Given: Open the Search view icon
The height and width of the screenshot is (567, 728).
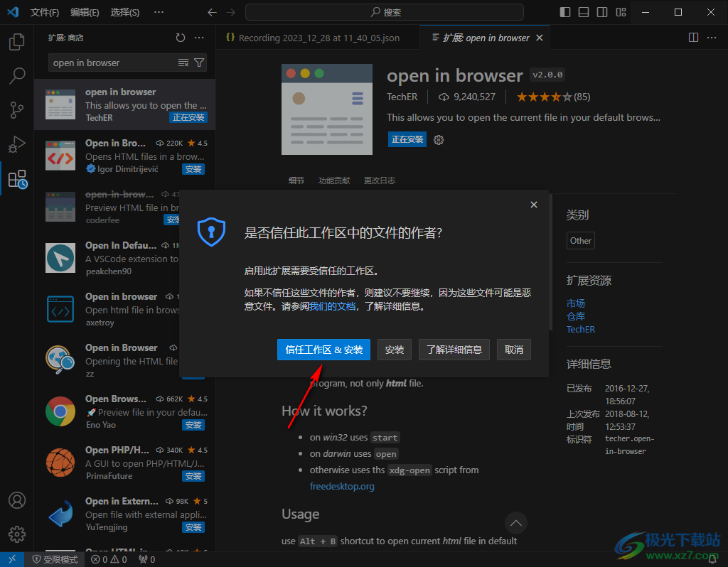Looking at the screenshot, I should (17, 76).
